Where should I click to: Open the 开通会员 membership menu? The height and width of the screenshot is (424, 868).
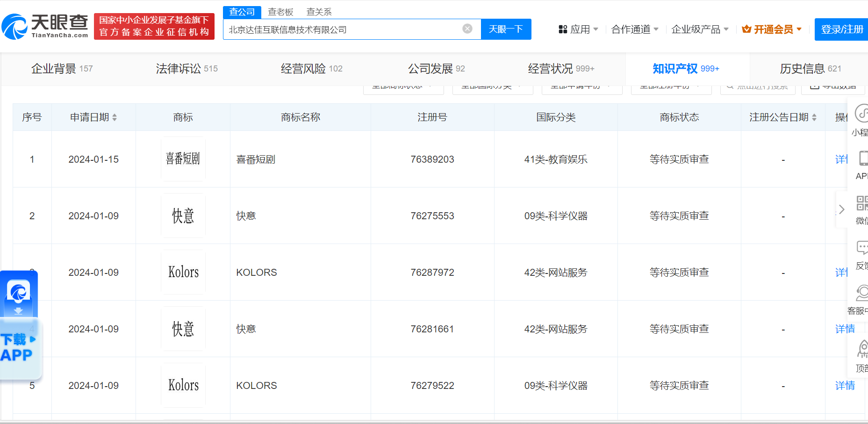coord(772,29)
